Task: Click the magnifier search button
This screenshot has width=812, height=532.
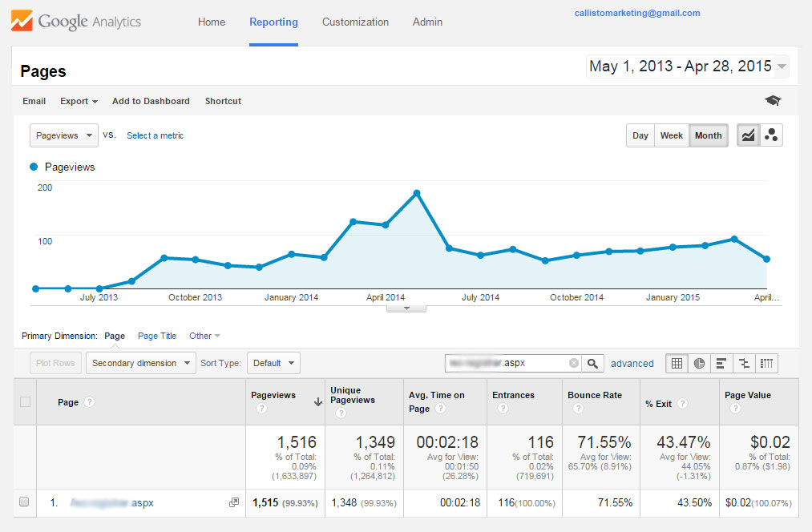Action: pos(592,363)
